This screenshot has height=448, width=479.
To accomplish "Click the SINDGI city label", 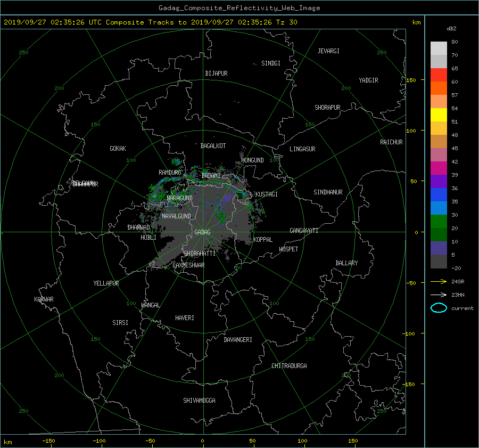I will 271,63.
